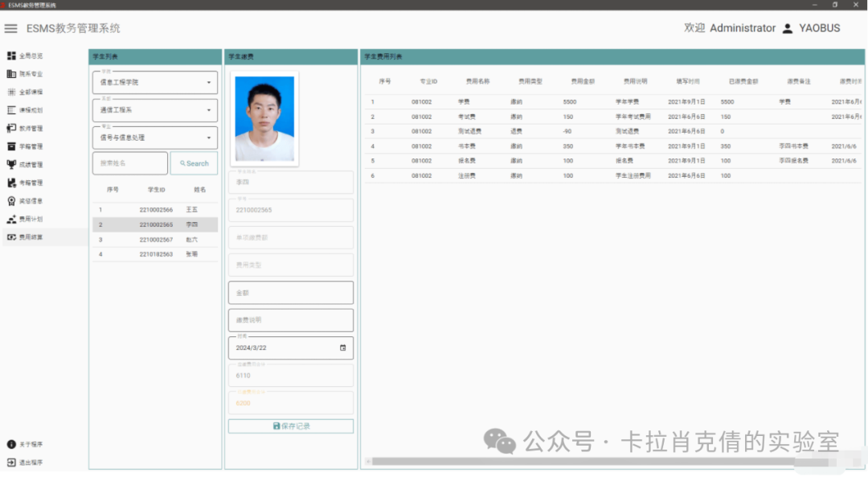Screen dimensions: 868x477
Task: Open 奖惩信息 in the sidebar
Action: tap(31, 201)
